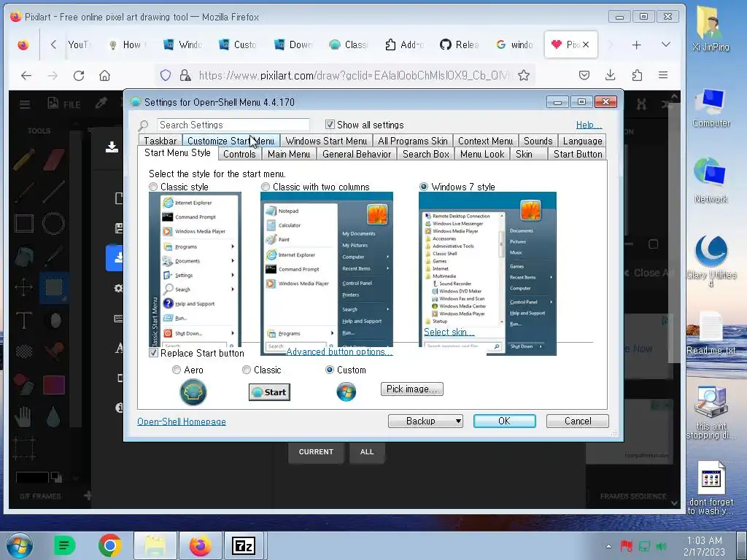The height and width of the screenshot is (560, 747).
Task: Switch to the Taskbar tab
Action: point(160,141)
